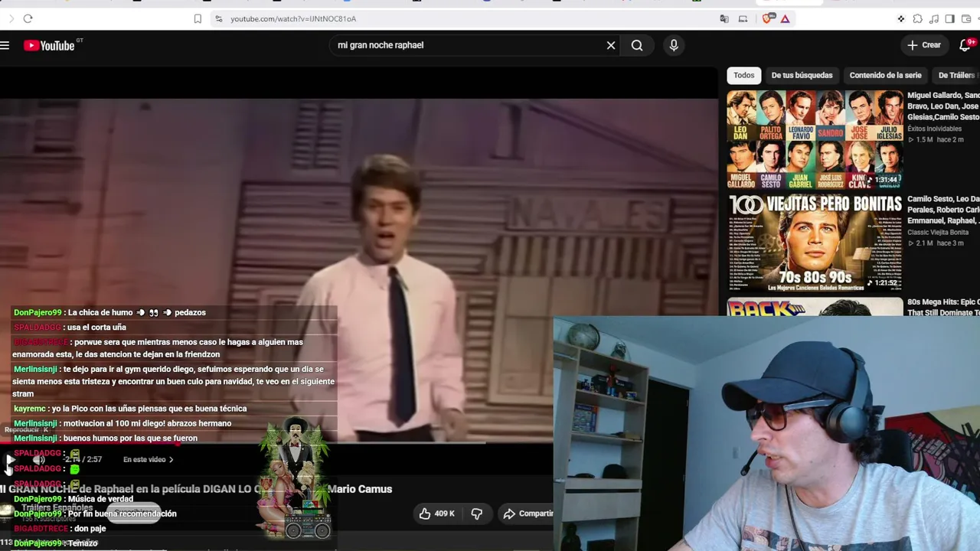
Task: Clear the search box text
Action: [x=611, y=45]
